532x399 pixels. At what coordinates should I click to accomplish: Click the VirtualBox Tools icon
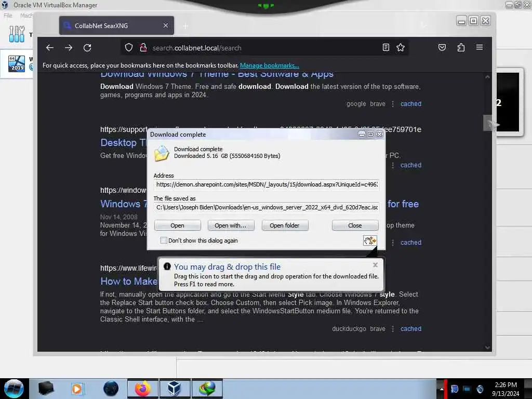tap(17, 34)
